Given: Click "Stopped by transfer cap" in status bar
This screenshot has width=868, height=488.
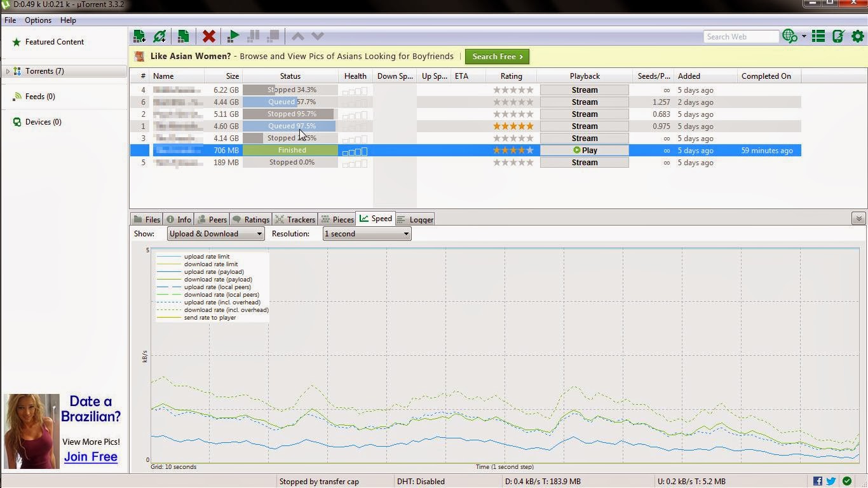Looking at the screenshot, I should [319, 482].
